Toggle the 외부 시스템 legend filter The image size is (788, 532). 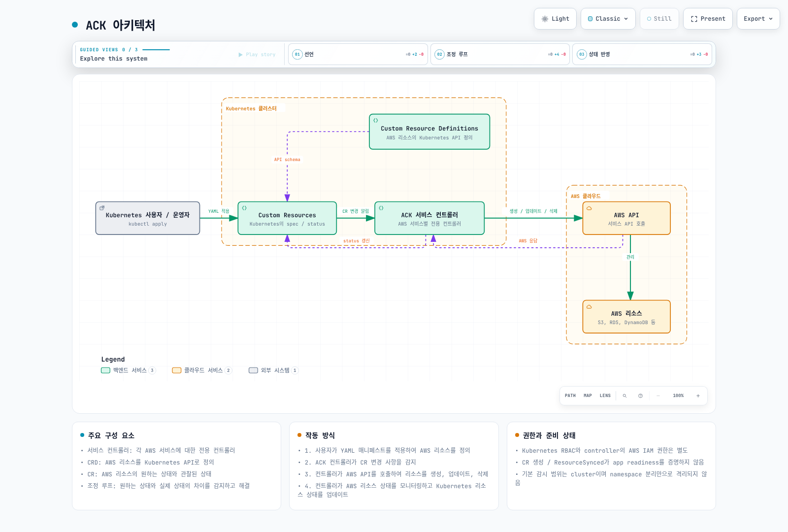pyautogui.click(x=273, y=370)
